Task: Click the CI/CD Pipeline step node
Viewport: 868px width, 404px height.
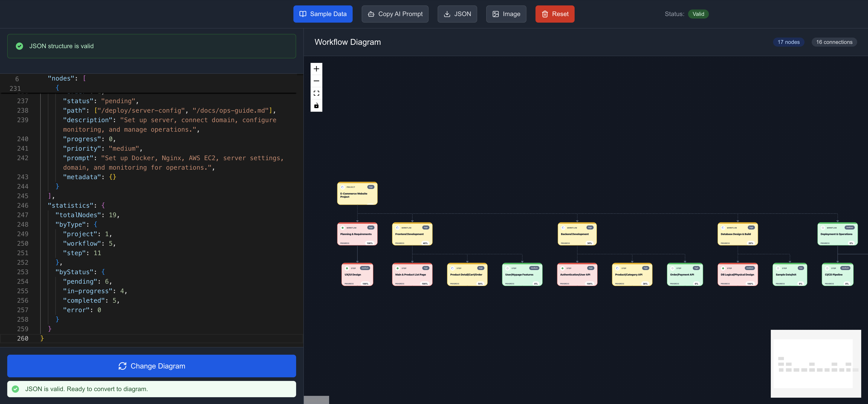Action: pos(837,275)
